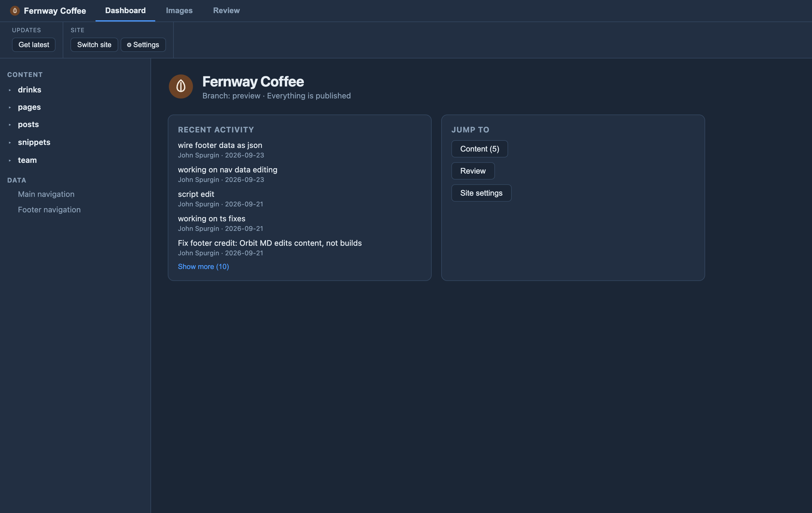Click Review in Jump To panel
The image size is (812, 513).
click(x=473, y=171)
